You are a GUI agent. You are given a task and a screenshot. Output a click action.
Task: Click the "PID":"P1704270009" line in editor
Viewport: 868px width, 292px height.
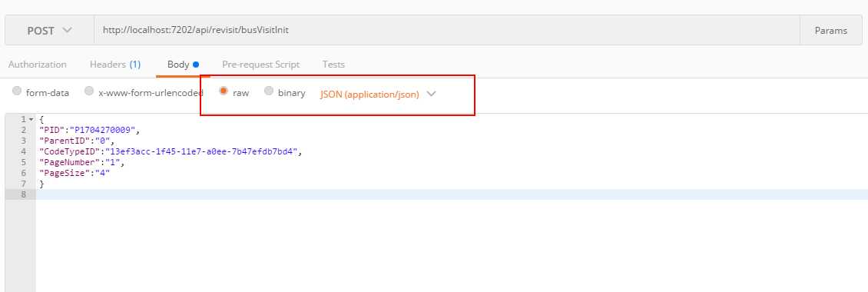coord(90,130)
